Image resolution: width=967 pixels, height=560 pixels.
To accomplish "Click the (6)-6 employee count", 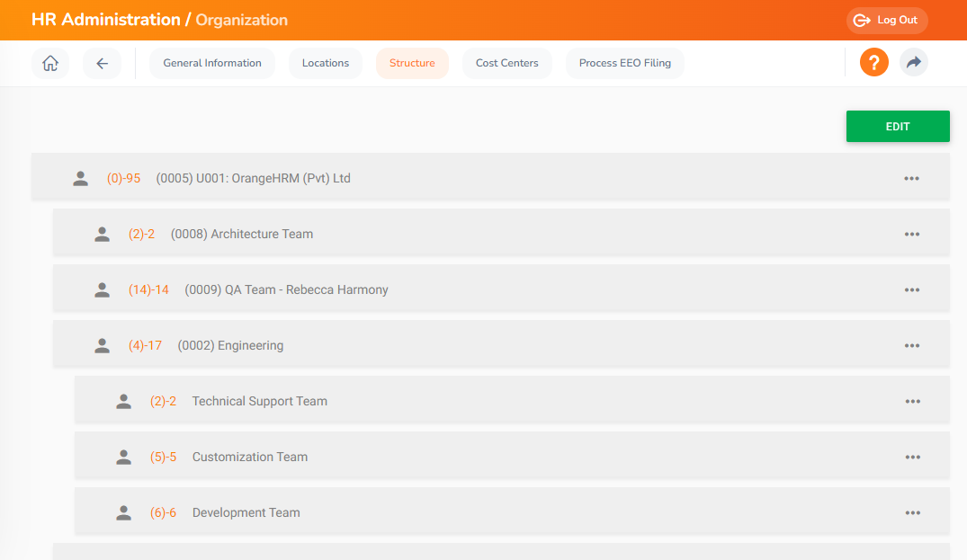I will (163, 513).
